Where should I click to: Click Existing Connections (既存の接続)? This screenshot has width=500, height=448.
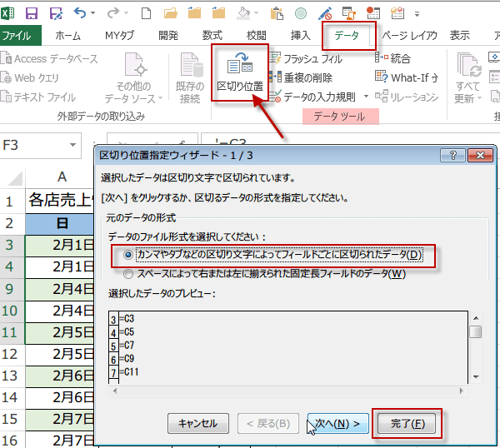pos(190,77)
